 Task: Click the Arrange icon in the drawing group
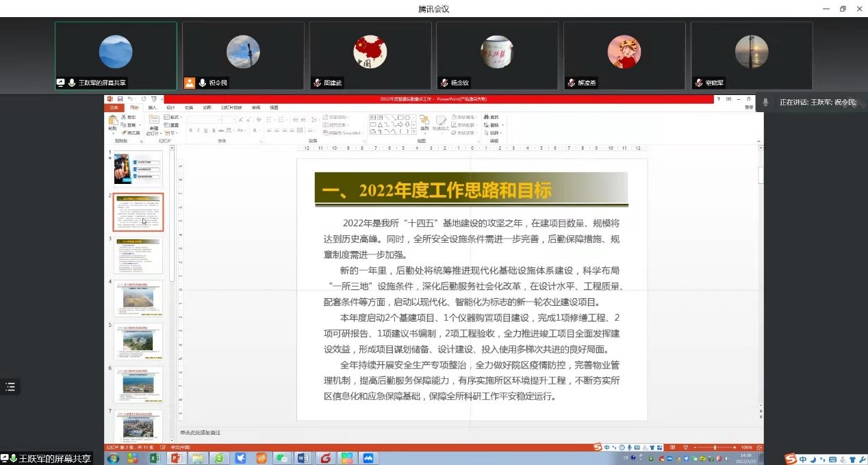(x=424, y=123)
